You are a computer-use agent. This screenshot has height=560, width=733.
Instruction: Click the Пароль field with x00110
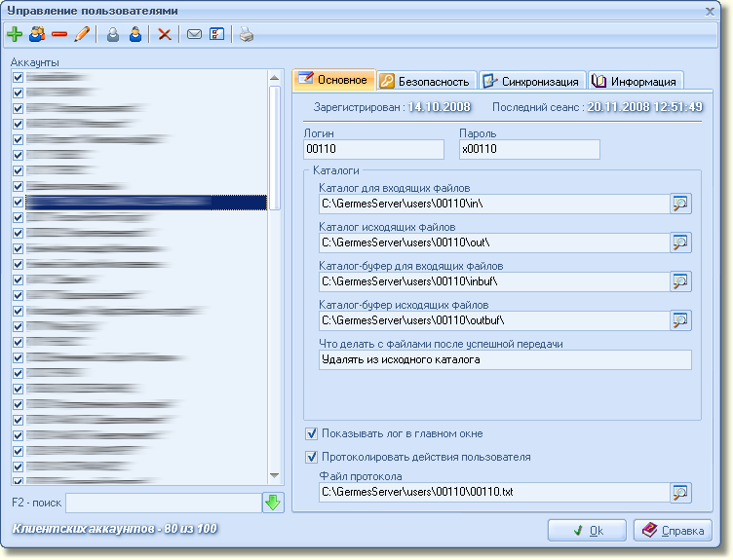pos(529,149)
